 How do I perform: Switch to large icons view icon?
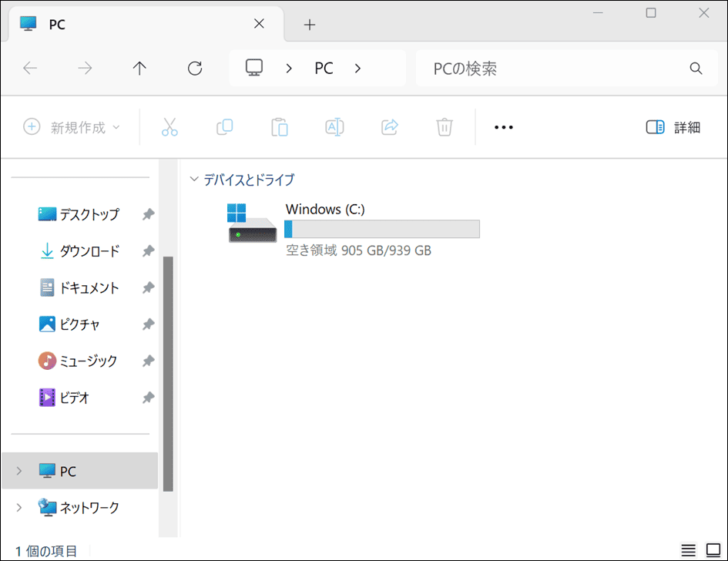tap(713, 550)
